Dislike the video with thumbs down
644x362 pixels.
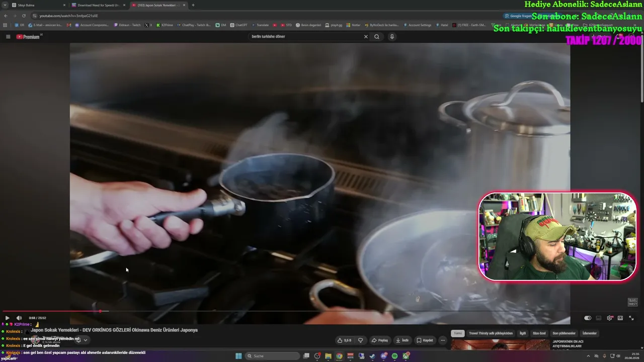(x=360, y=340)
